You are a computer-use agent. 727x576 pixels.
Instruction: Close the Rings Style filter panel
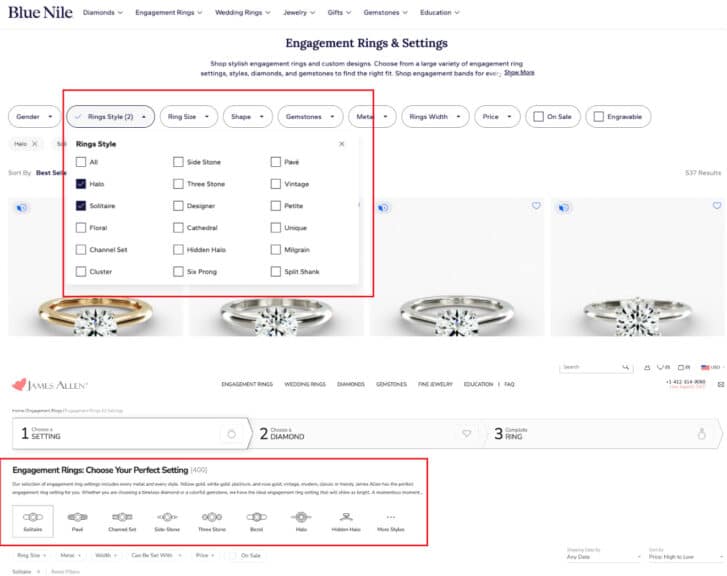coord(342,144)
